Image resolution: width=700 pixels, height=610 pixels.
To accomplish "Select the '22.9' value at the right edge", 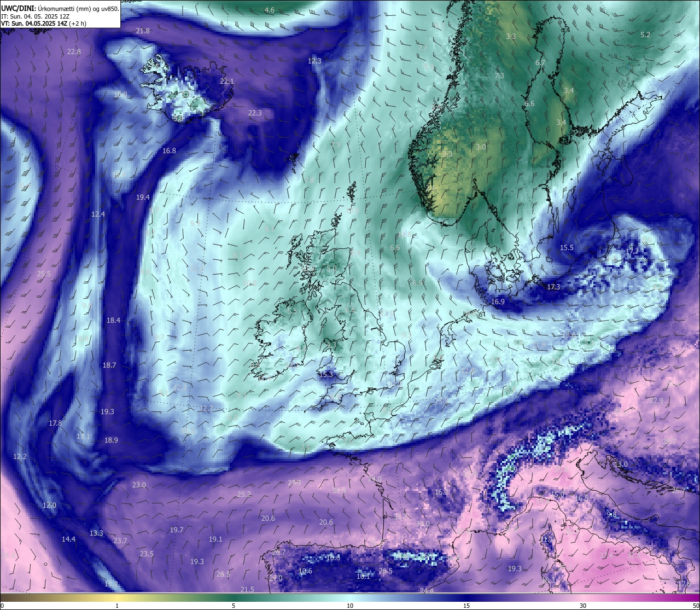I will (656, 401).
